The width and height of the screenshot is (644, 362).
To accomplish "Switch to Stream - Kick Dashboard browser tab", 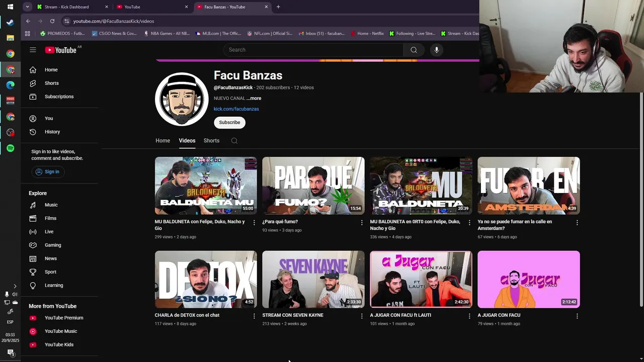I will pos(73,7).
